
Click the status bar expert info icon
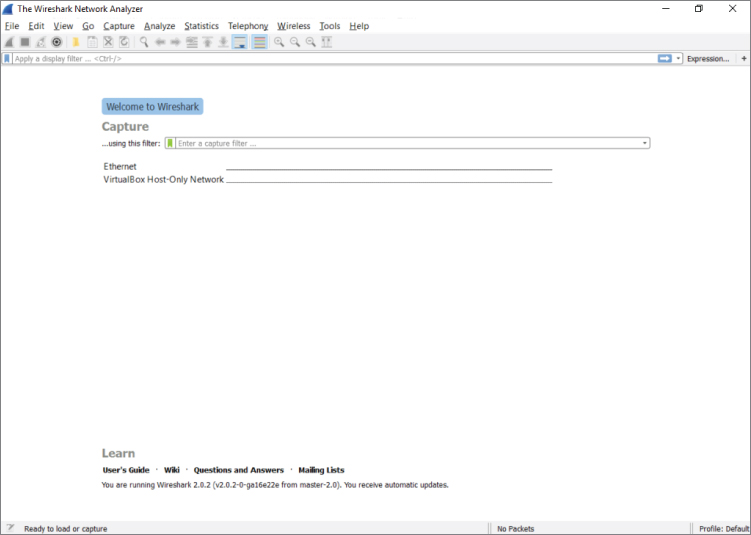(x=11, y=528)
